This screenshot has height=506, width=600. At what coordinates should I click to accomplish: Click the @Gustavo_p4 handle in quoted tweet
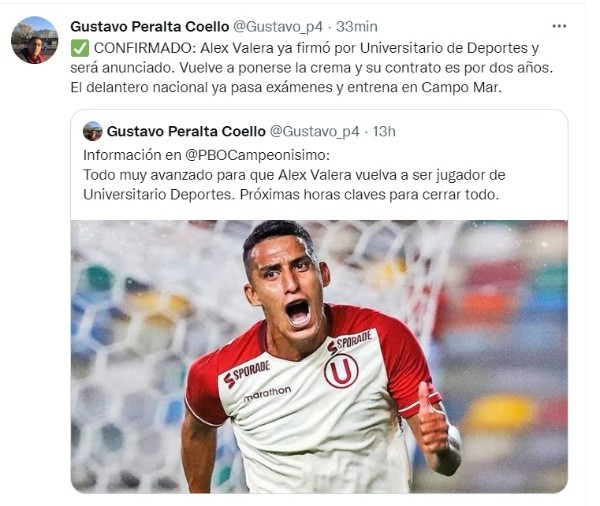[315, 132]
